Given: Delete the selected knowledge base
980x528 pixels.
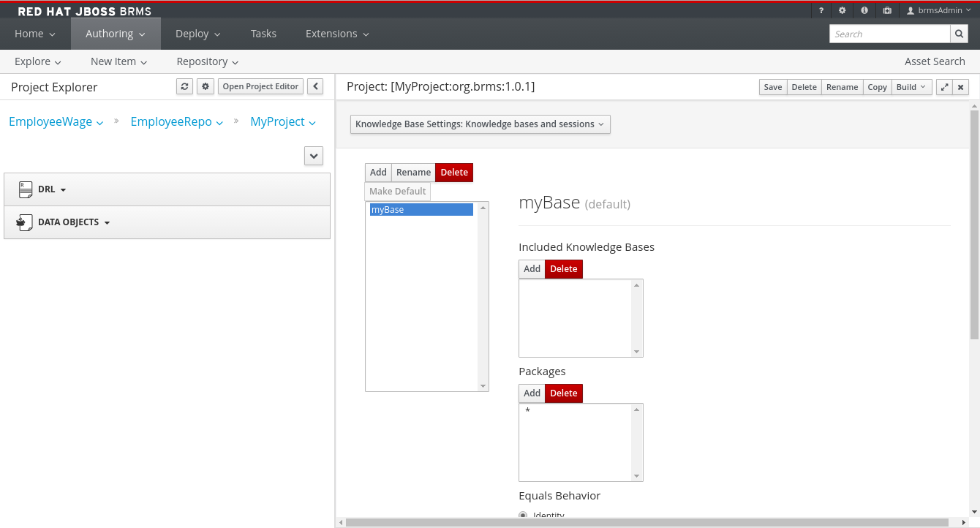Looking at the screenshot, I should point(454,173).
